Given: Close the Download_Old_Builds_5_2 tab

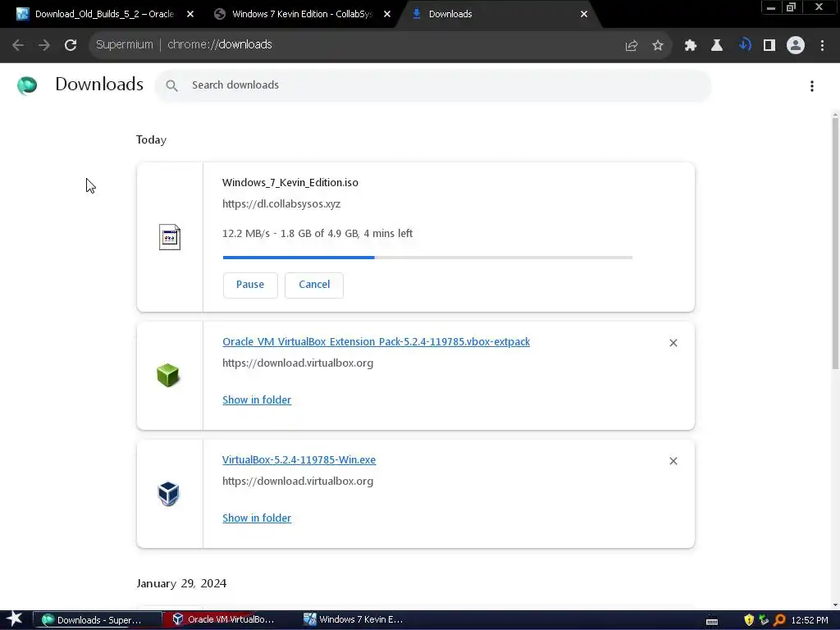Looking at the screenshot, I should point(190,14).
